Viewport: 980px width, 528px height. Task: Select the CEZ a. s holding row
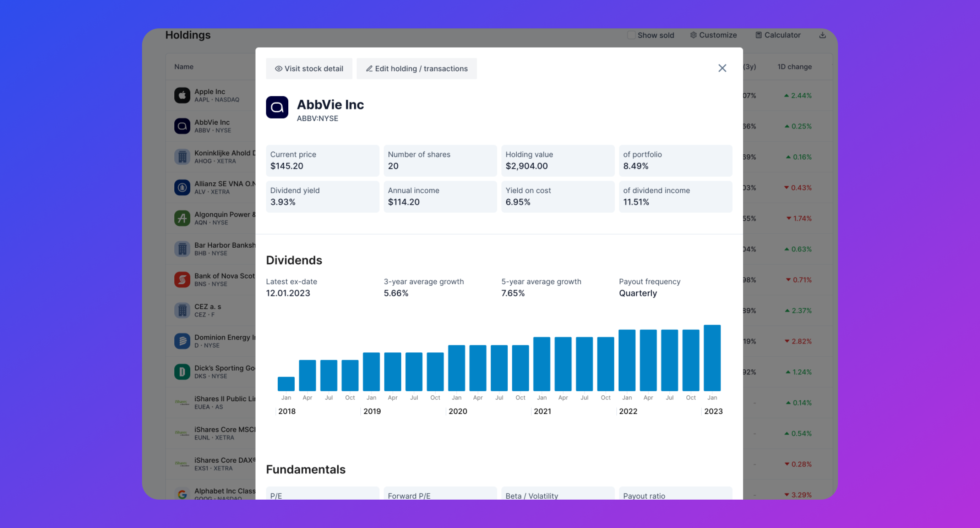pyautogui.click(x=207, y=310)
